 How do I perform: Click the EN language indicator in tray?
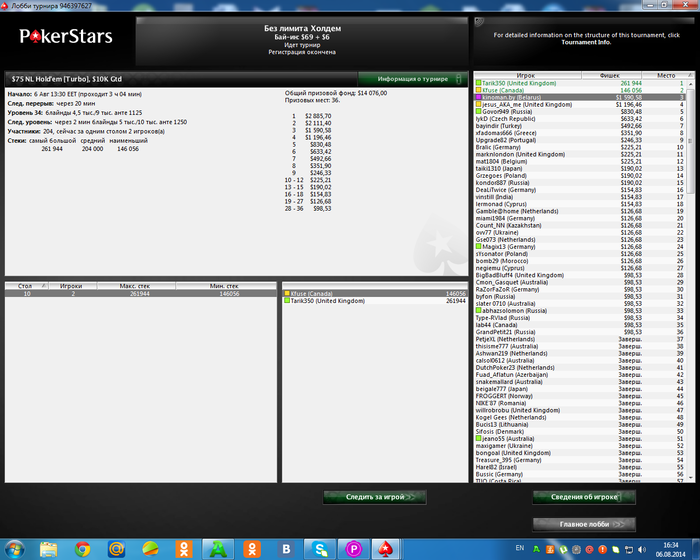click(x=520, y=548)
